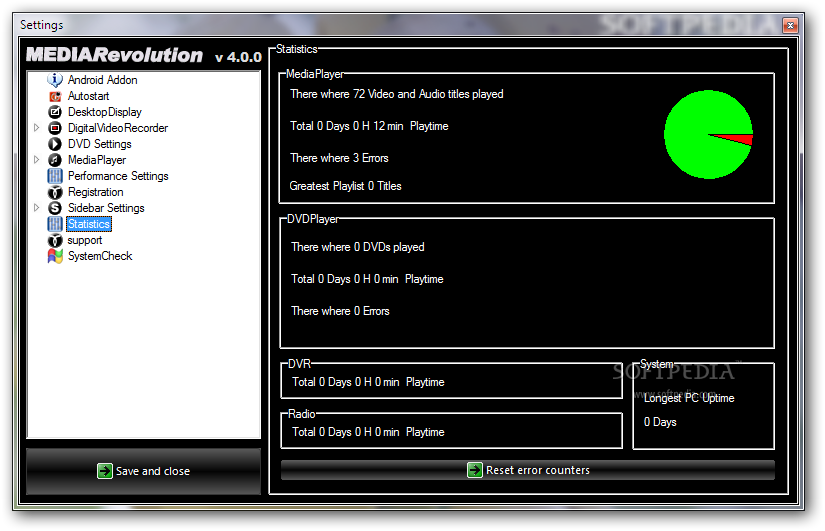
Task: Open DigitalVideoRecorder settings entry
Action: pyautogui.click(x=118, y=128)
